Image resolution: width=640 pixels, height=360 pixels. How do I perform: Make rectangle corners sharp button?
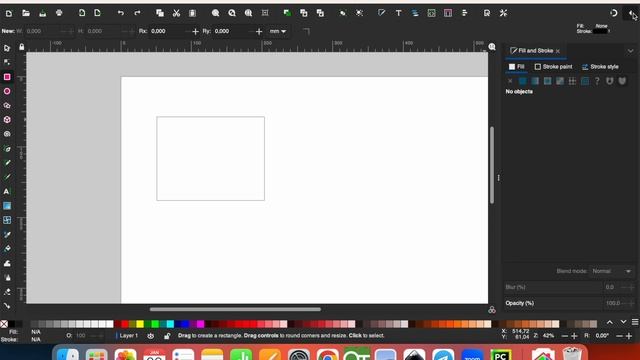pyautogui.click(x=306, y=31)
